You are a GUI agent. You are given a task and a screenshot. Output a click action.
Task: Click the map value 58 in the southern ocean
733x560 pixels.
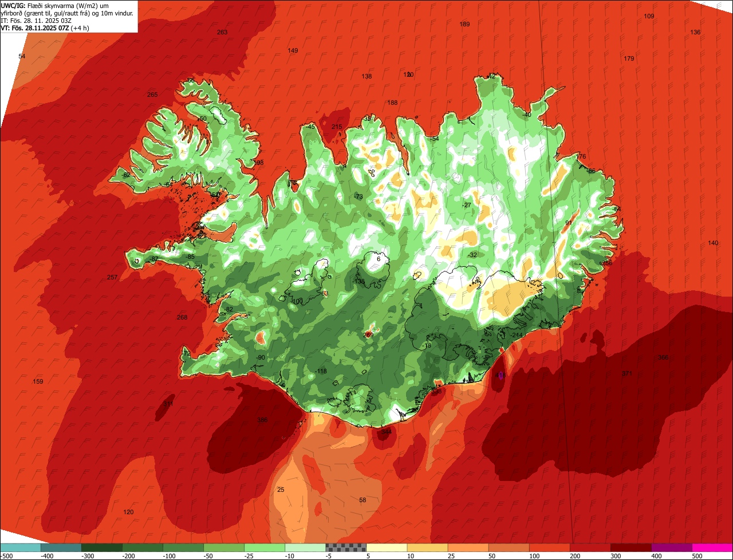[362, 500]
